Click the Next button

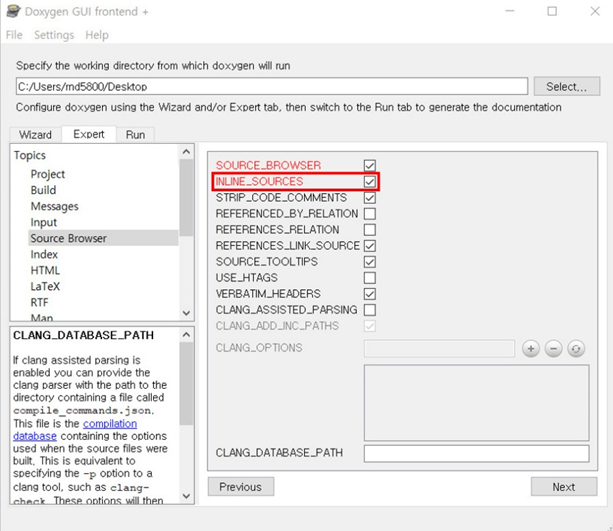point(563,487)
